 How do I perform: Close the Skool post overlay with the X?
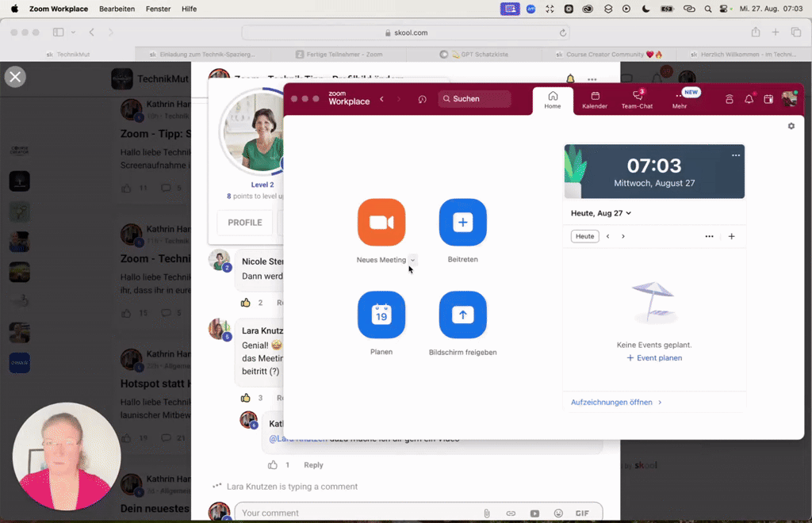(15, 77)
